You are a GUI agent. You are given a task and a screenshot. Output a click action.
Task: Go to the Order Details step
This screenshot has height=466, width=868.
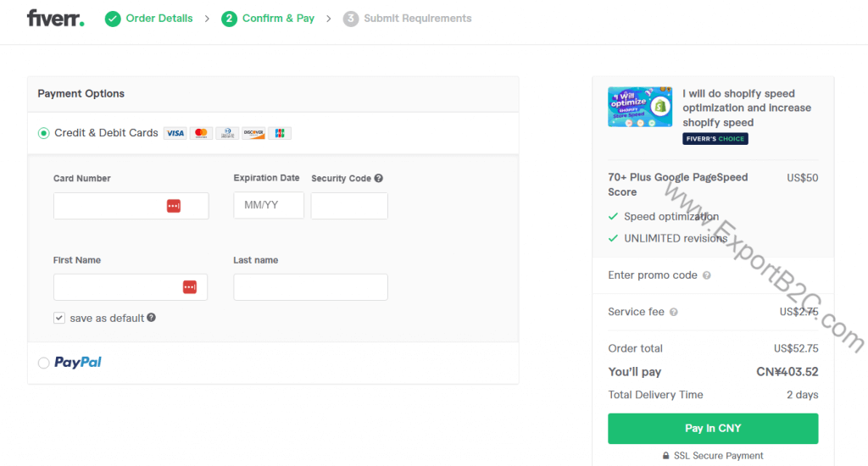tap(159, 18)
